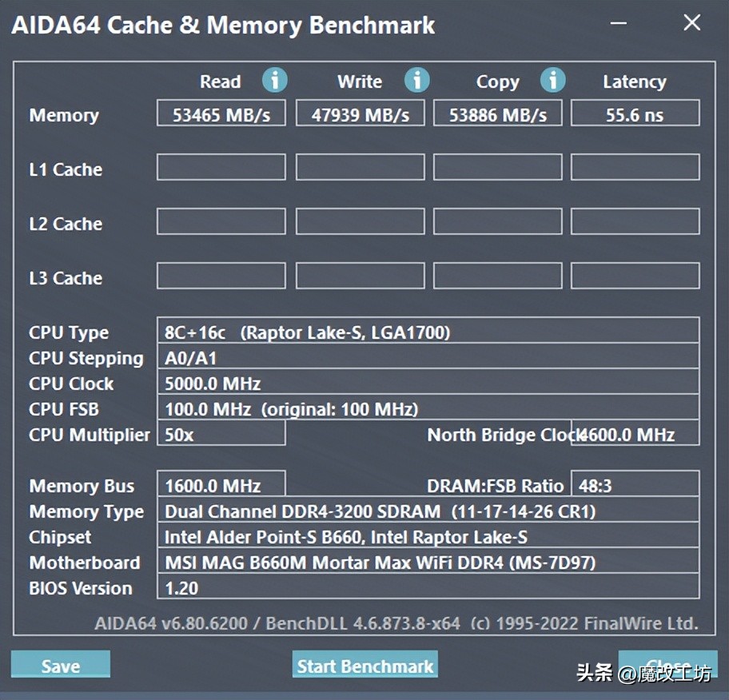This screenshot has height=700, width=729.
Task: Click the Save button
Action: coord(60,664)
